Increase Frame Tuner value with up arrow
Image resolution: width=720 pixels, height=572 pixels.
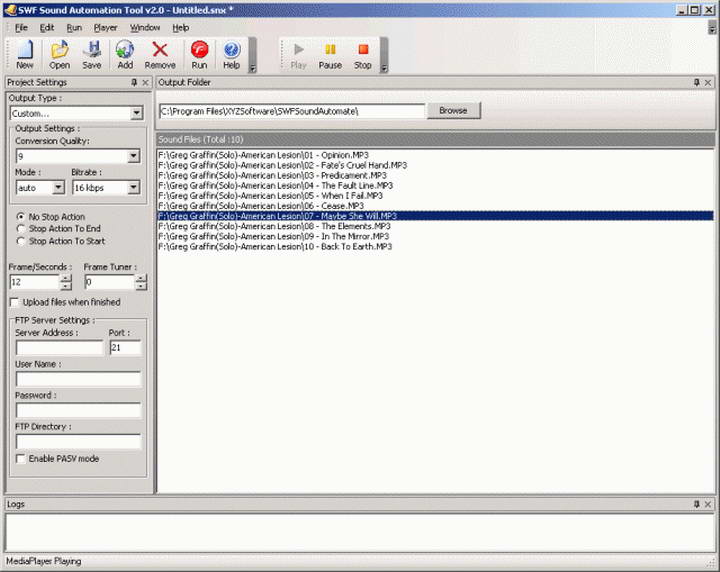pyautogui.click(x=141, y=278)
